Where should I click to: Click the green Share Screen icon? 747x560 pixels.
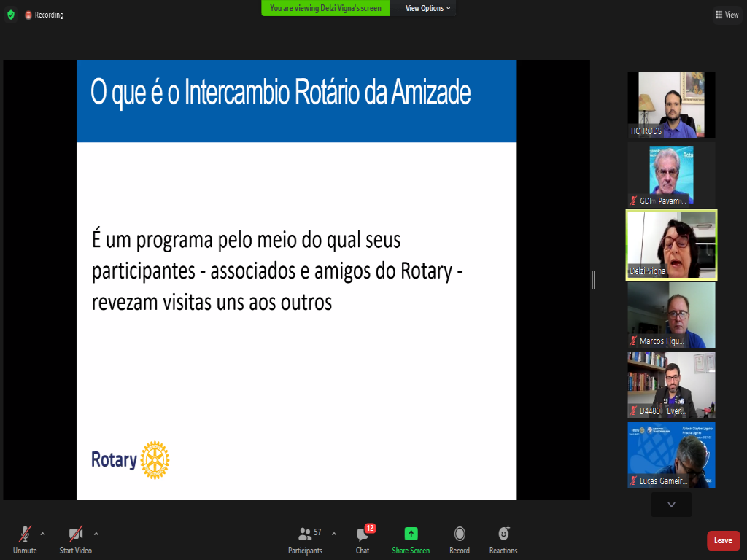pos(411,534)
